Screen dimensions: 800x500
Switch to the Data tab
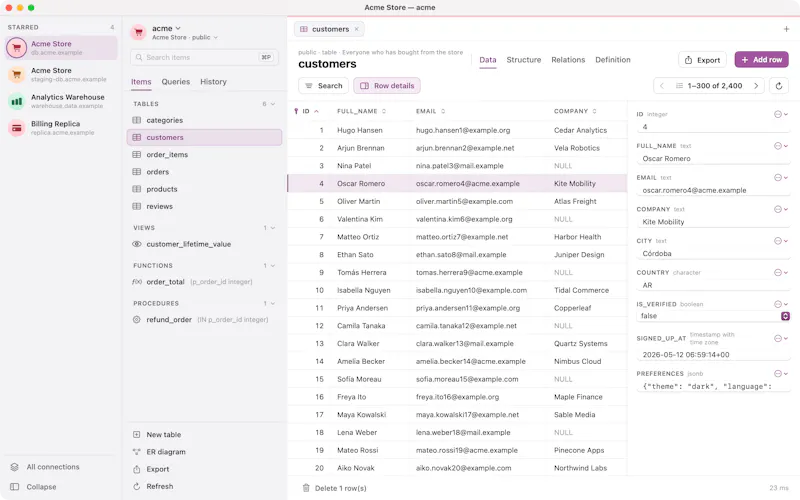coord(488,60)
